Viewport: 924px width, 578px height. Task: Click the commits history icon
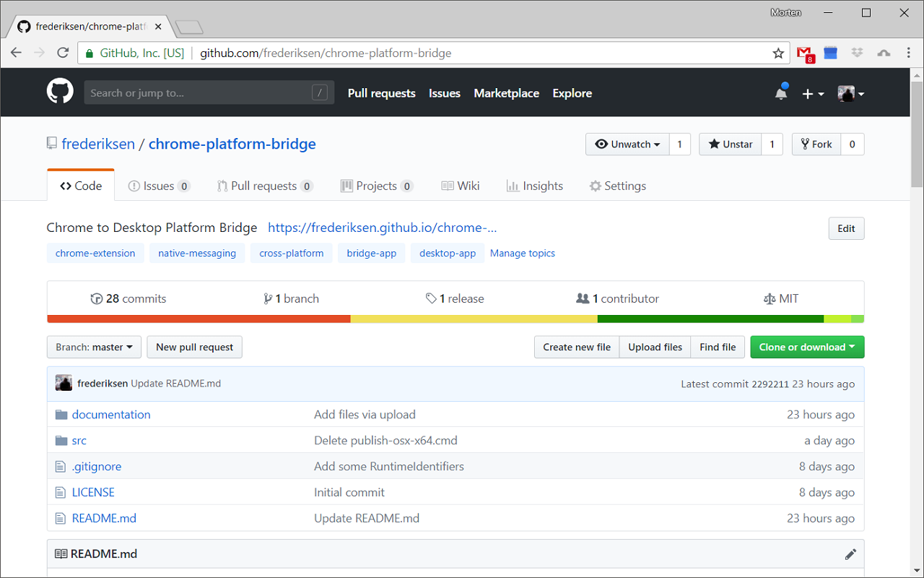96,298
